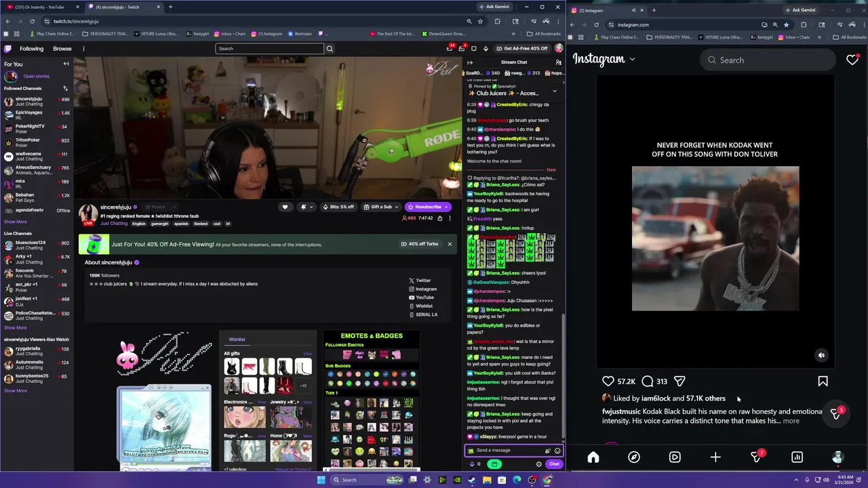
Task: Open the Windows Start menu
Action: (x=321, y=480)
